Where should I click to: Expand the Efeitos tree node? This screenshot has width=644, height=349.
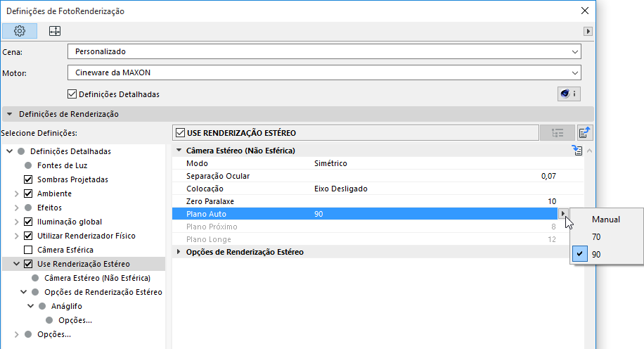(16, 208)
